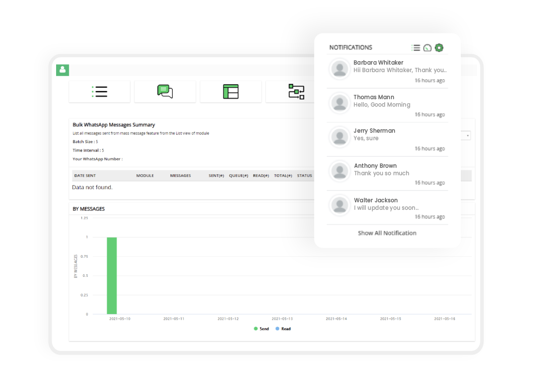The image size is (533, 392).
Task: Open Jerry Sherman notification name
Action: [374, 131]
